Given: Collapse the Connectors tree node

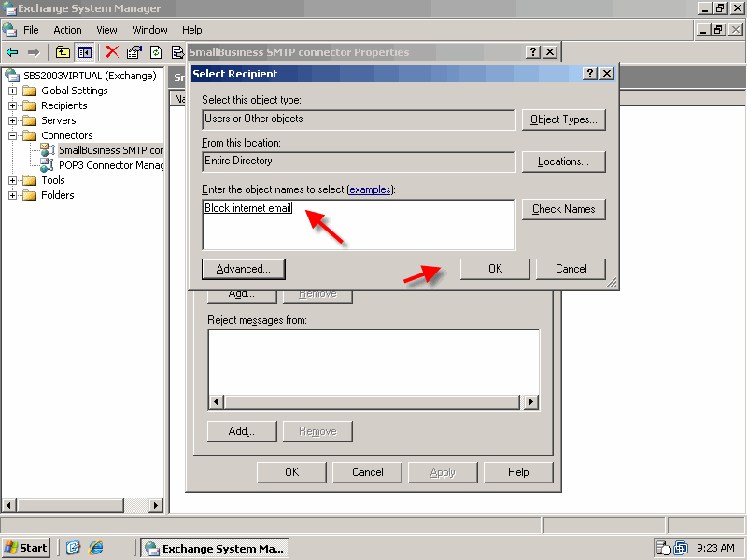Looking at the screenshot, I should click(13, 135).
